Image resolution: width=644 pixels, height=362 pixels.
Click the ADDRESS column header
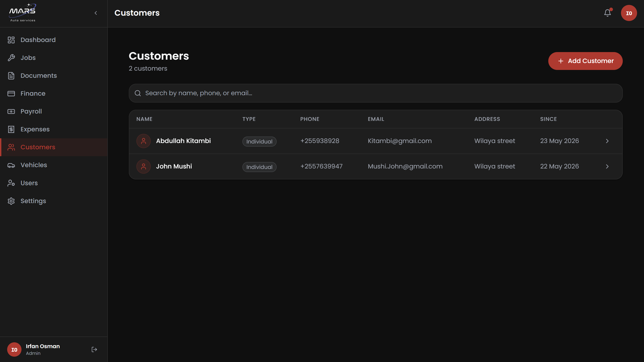tap(487, 119)
